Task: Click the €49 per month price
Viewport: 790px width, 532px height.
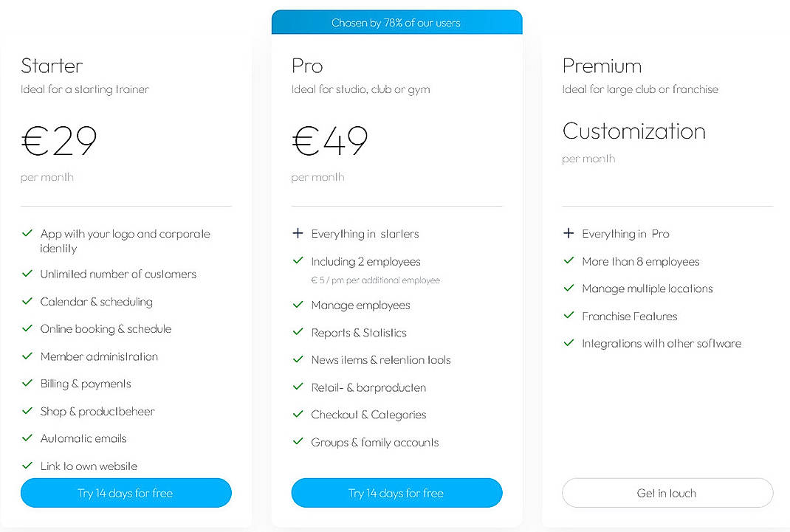Action: click(x=329, y=141)
